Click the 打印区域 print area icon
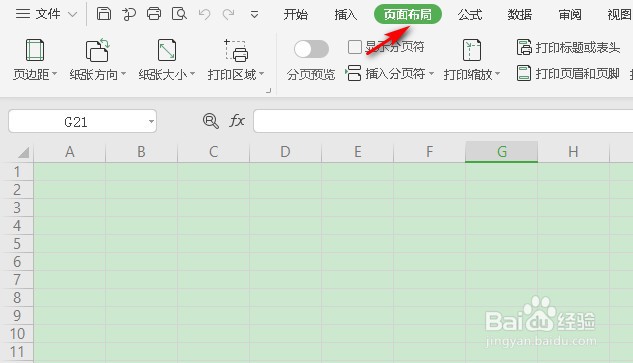The image size is (633, 363). pos(236,50)
